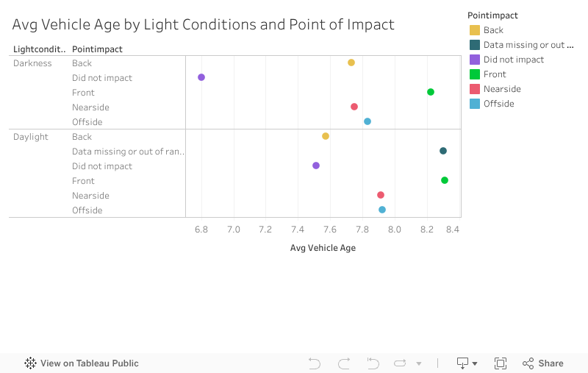Expand the refresh dropdown arrow

(419, 363)
